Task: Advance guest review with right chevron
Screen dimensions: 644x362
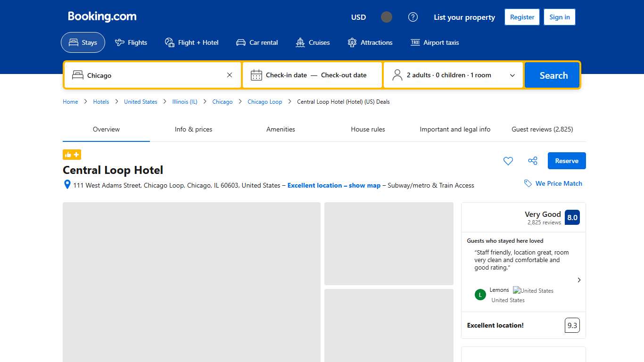Action: (x=579, y=280)
